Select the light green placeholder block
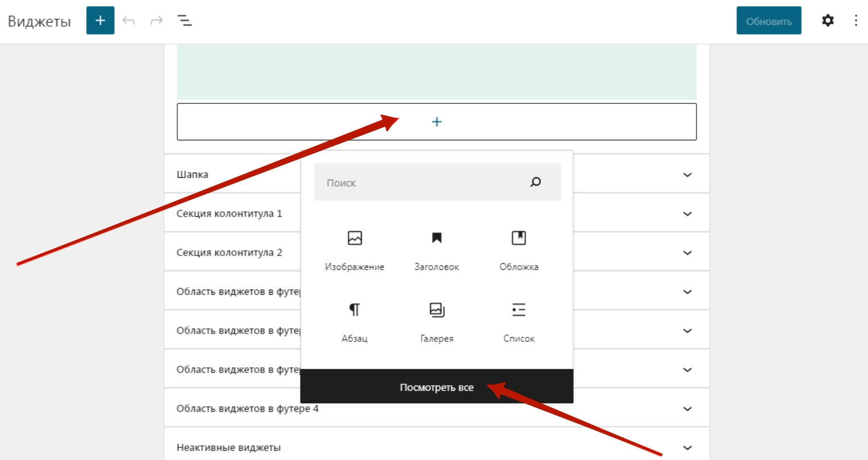The width and height of the screenshot is (868, 460). pyautogui.click(x=437, y=72)
